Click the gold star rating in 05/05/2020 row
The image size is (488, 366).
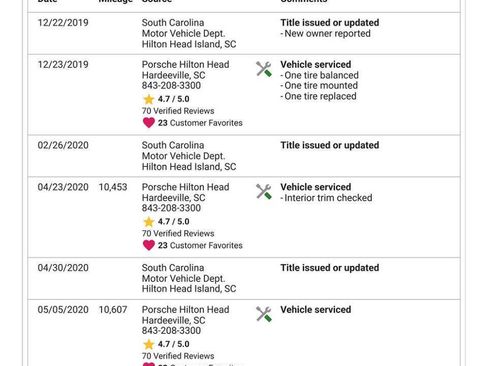[149, 344]
